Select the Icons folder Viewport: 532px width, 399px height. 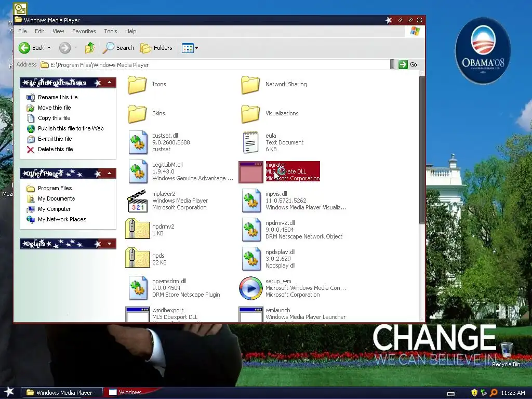tap(137, 85)
